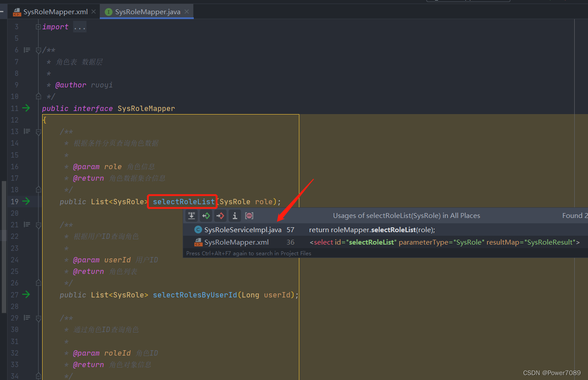
Task: Click the XML file icon beside SysRoleMapper.xml usage
Action: pyautogui.click(x=198, y=242)
